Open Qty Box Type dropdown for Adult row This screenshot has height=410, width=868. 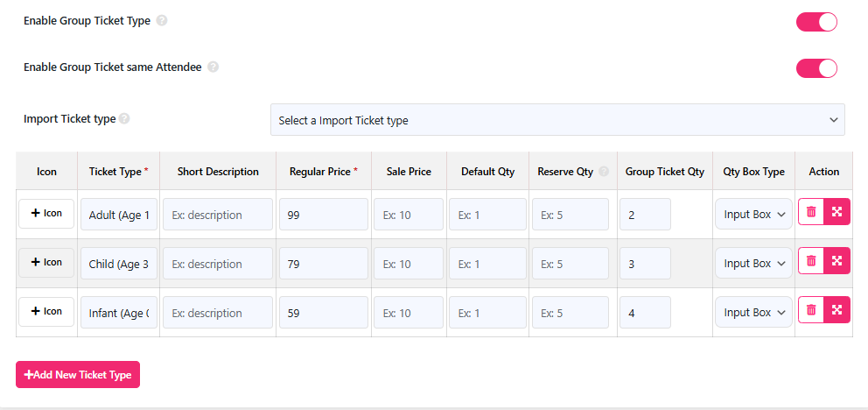(753, 215)
